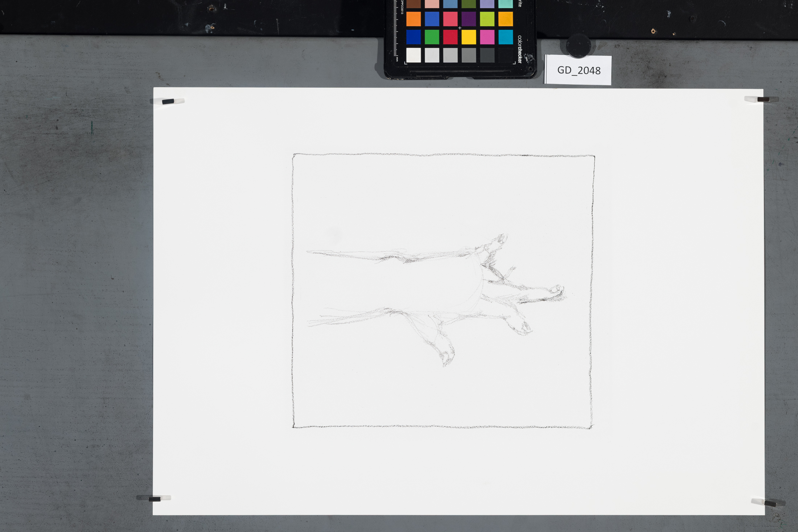Pick the white grayscale patch
Viewport: 798px width, 532px height.
tap(413, 55)
